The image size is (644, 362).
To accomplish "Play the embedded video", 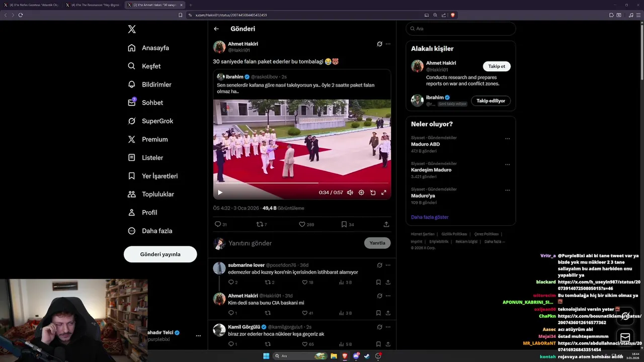I will tap(220, 193).
